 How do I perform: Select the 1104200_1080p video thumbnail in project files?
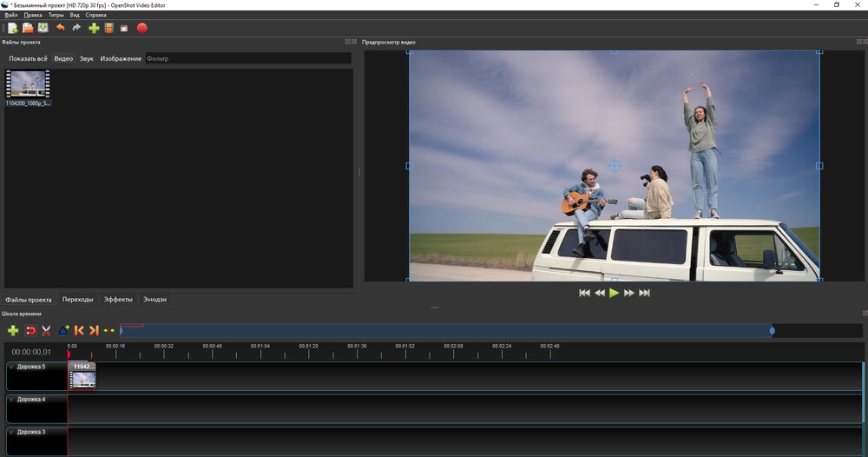28,86
